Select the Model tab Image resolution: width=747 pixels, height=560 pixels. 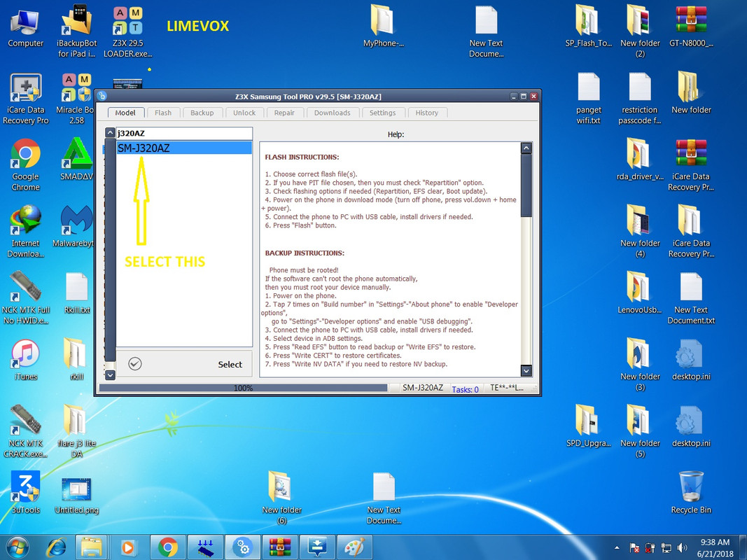tap(125, 113)
